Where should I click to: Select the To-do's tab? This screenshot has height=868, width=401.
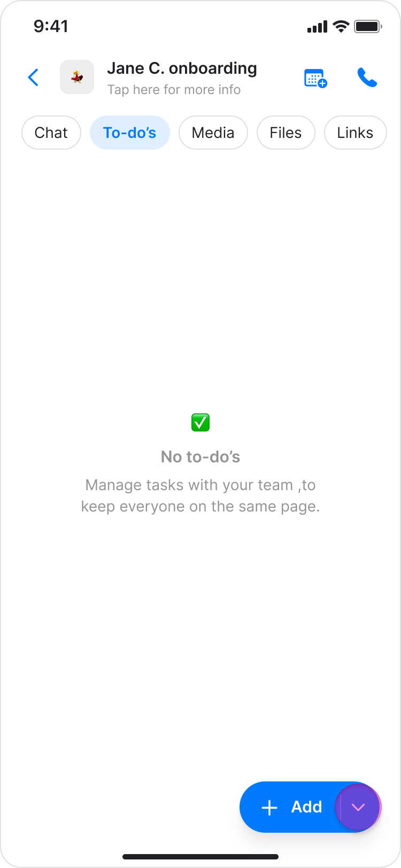pyautogui.click(x=130, y=133)
